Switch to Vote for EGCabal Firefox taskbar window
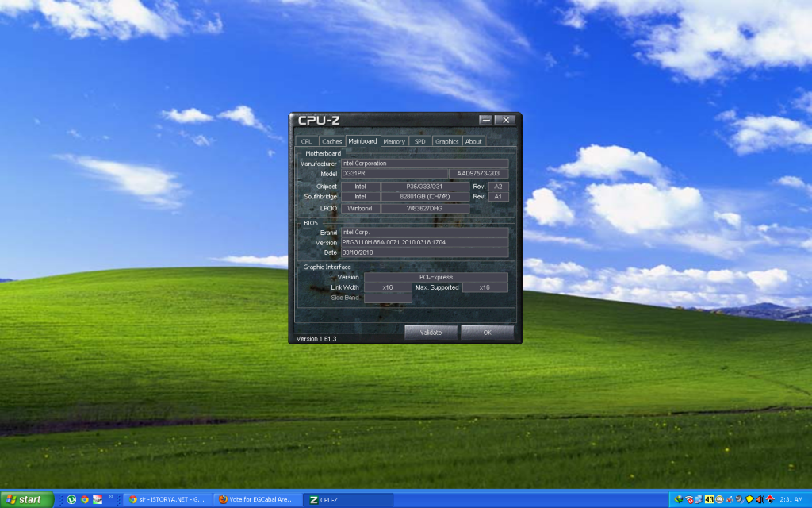Viewport: 812px width, 508px height. pos(258,500)
